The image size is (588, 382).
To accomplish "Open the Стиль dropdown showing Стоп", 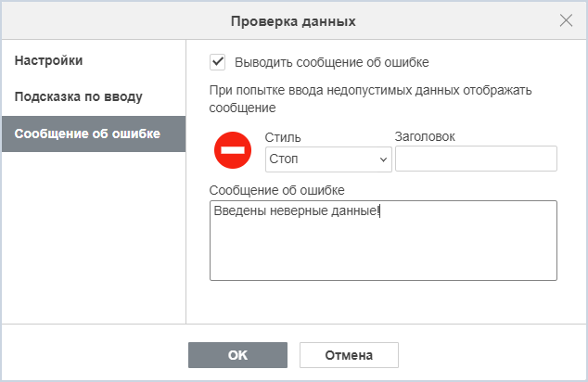I will click(328, 159).
